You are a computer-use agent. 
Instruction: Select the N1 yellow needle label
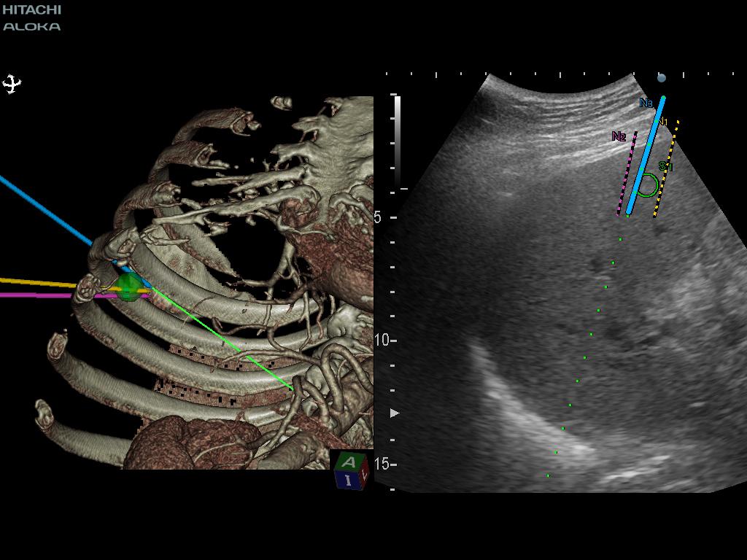pos(664,122)
